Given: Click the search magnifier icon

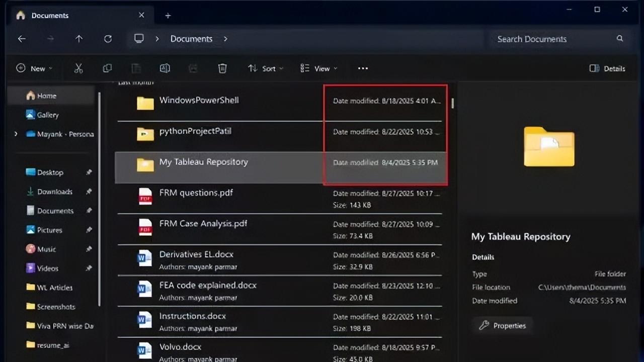Looking at the screenshot, I should [x=620, y=39].
